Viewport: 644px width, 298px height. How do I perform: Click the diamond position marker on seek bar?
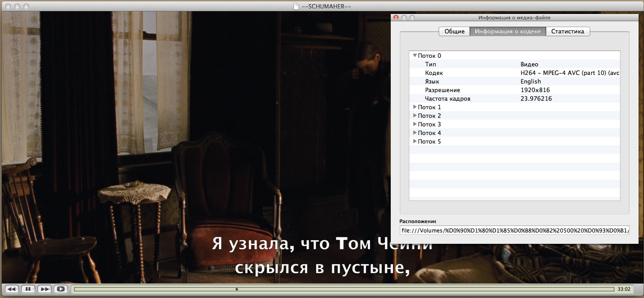coord(237,289)
